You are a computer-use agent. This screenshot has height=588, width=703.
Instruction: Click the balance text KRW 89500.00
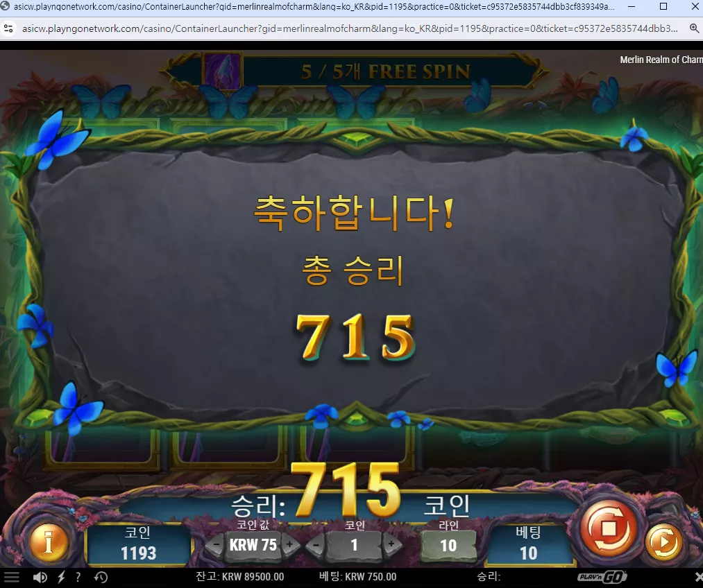[240, 577]
